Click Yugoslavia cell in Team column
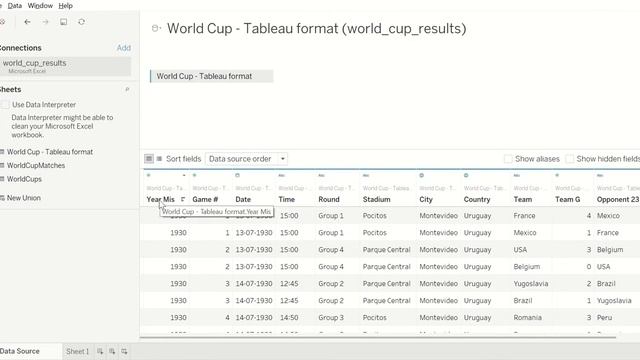 click(x=531, y=283)
